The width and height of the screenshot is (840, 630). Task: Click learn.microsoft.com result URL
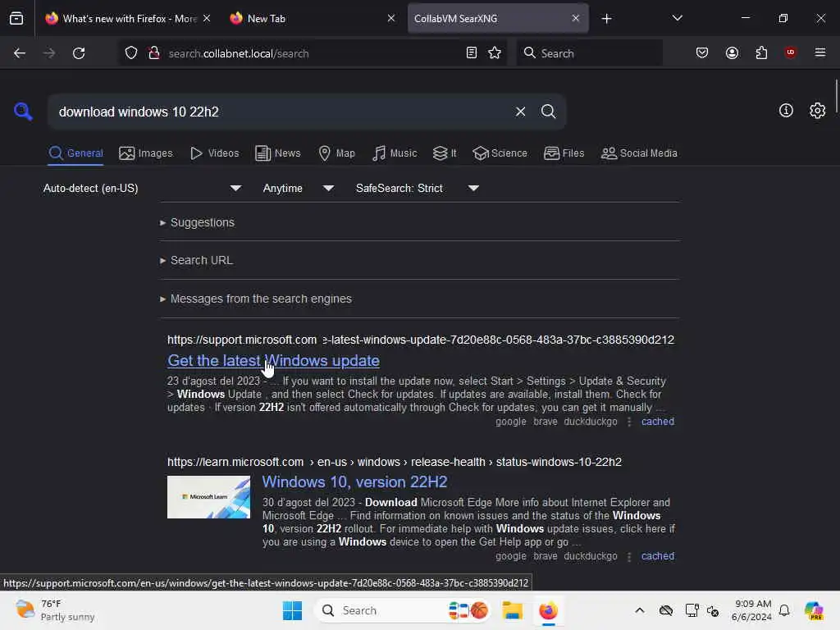pos(395,462)
